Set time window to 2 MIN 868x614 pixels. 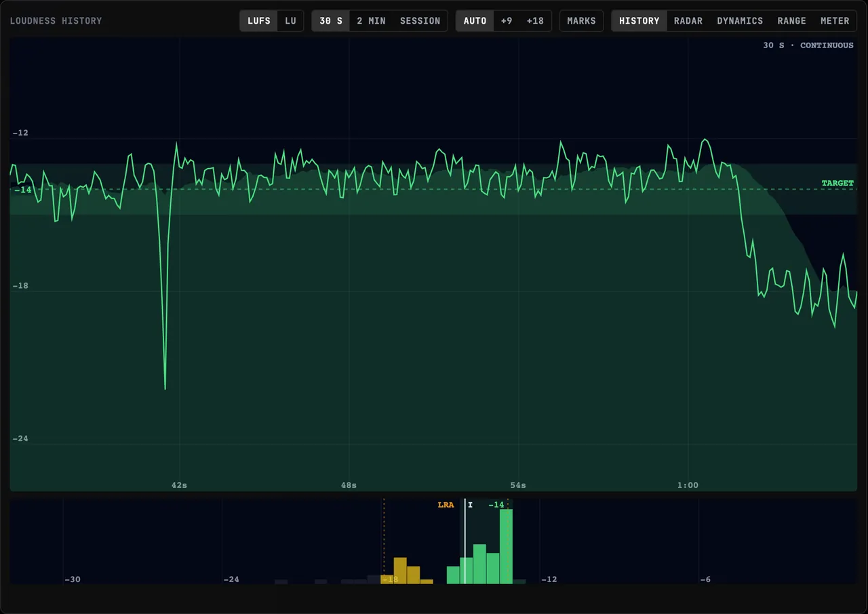click(x=372, y=21)
